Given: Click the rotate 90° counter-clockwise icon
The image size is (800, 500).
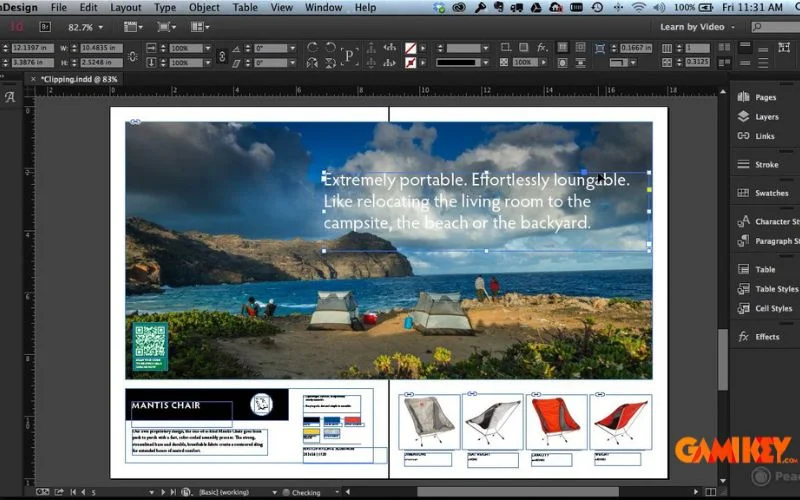Looking at the screenshot, I should click(330, 47).
